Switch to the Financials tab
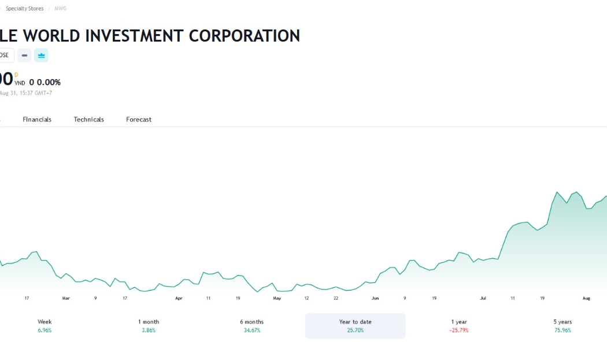Viewport: 607px width, 364px height. pos(37,120)
